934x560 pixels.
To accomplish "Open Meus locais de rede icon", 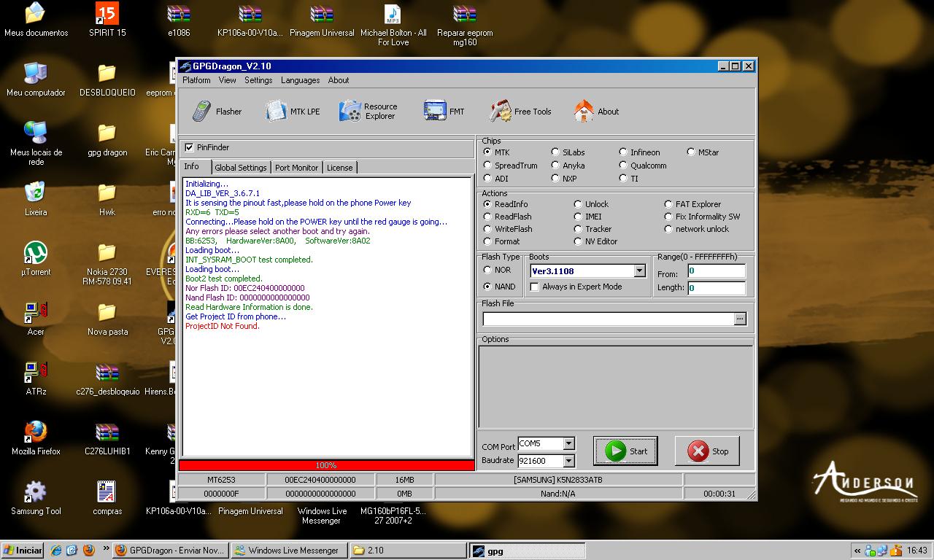I will pos(36,144).
